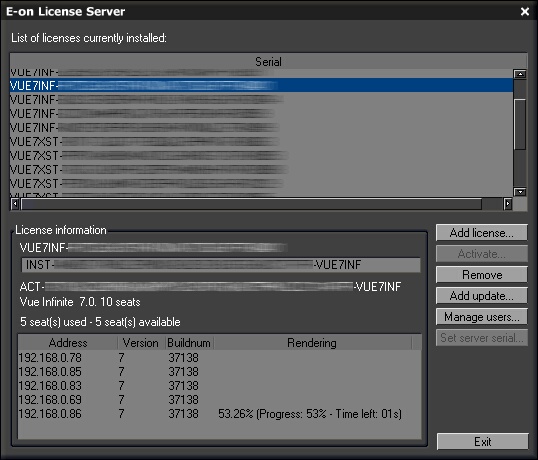Click the Buildnum column header
Image resolution: width=538 pixels, height=460 pixels.
click(x=189, y=343)
